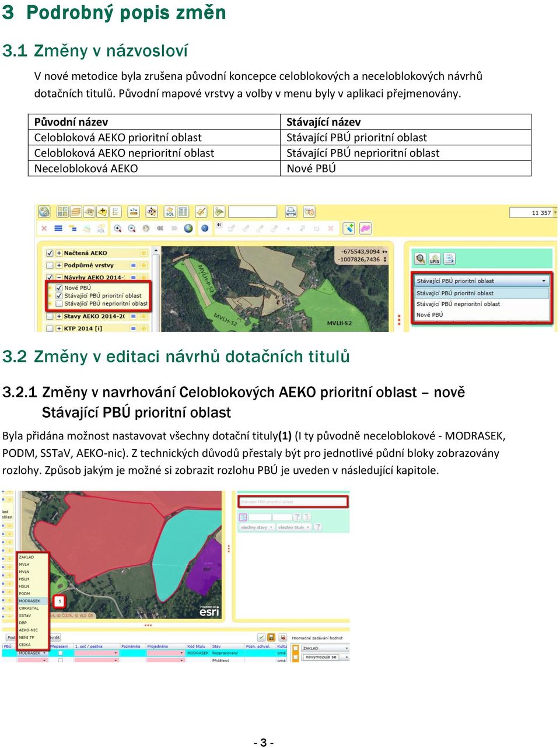Tick the checkbox beside nevymezuje se dropdown

point(296,657)
